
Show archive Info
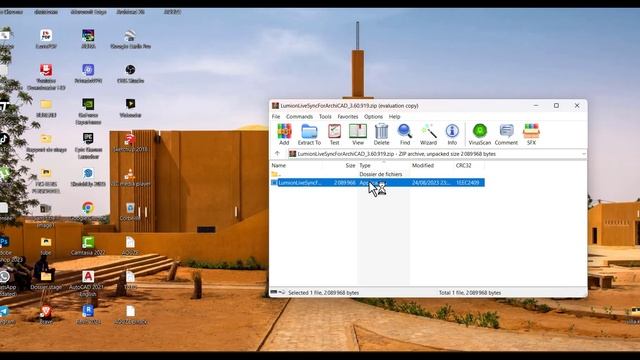(x=452, y=135)
